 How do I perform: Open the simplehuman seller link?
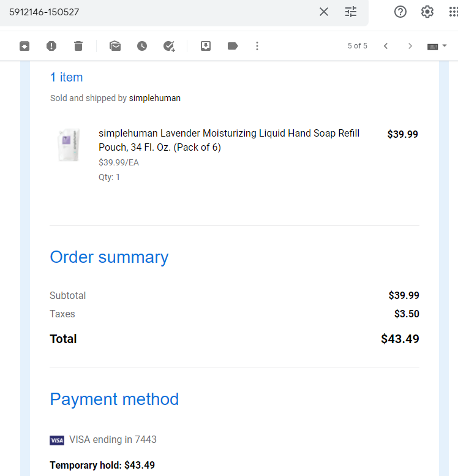click(x=155, y=98)
